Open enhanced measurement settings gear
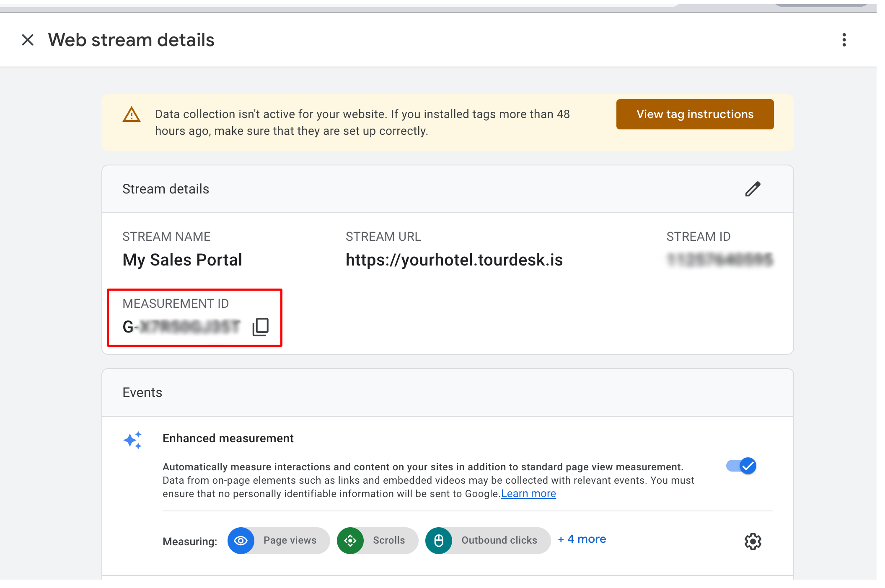The height and width of the screenshot is (588, 885). click(753, 542)
